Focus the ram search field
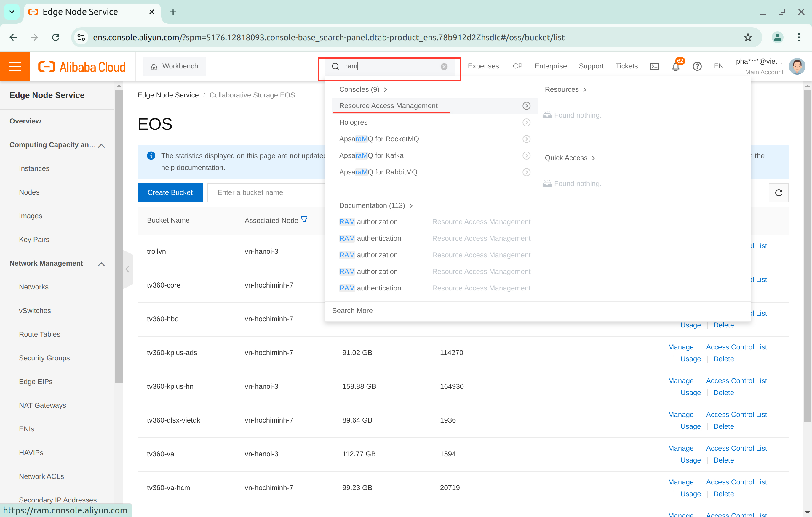The width and height of the screenshot is (812, 517). pyautogui.click(x=389, y=66)
